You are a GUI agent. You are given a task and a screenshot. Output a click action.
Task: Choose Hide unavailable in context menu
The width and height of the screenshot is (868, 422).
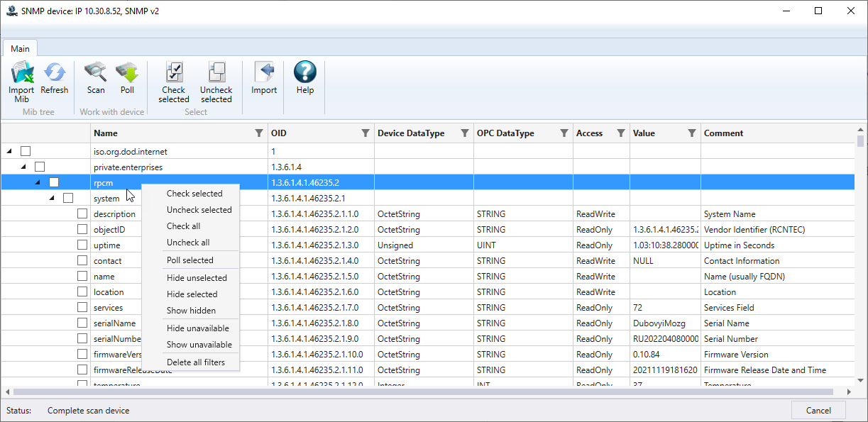coord(191,328)
